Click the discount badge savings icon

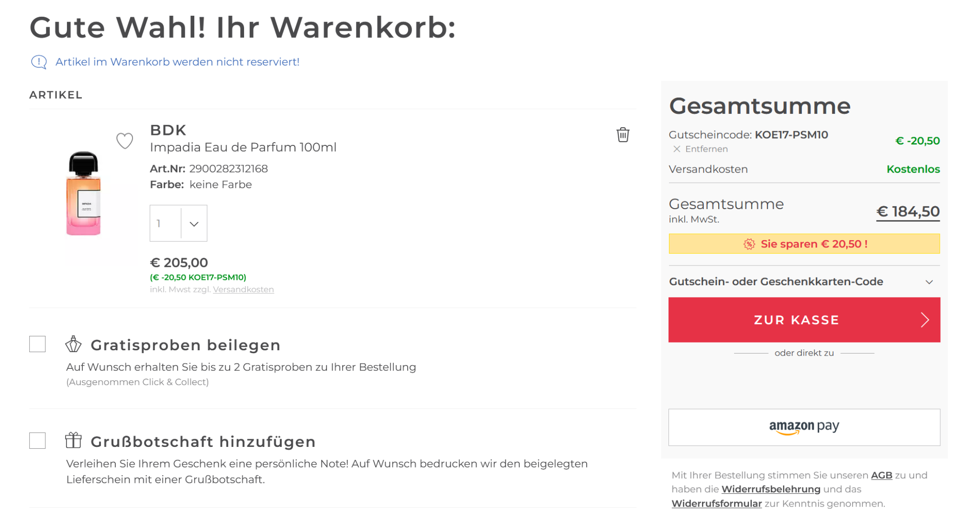749,244
